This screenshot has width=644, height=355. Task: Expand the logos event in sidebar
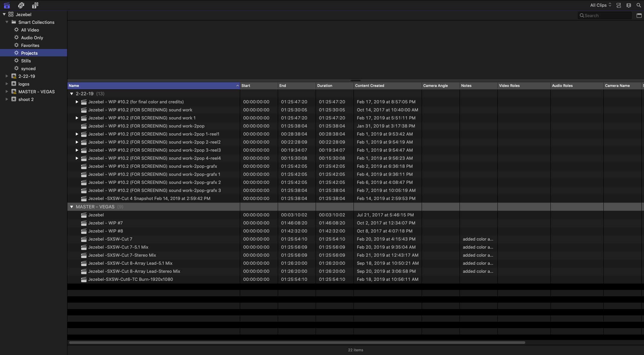click(7, 84)
